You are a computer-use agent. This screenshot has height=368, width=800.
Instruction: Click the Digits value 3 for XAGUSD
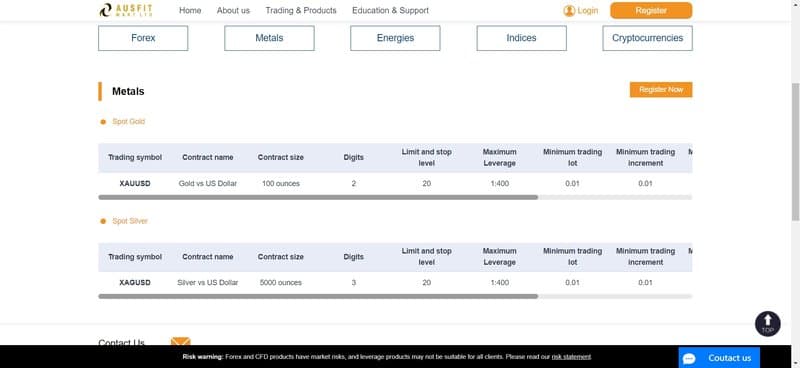pos(354,282)
